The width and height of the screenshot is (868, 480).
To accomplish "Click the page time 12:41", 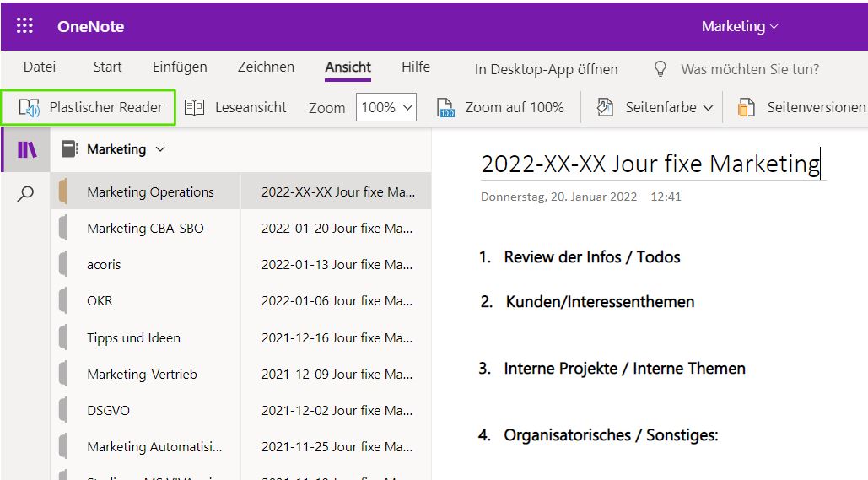I will point(666,197).
